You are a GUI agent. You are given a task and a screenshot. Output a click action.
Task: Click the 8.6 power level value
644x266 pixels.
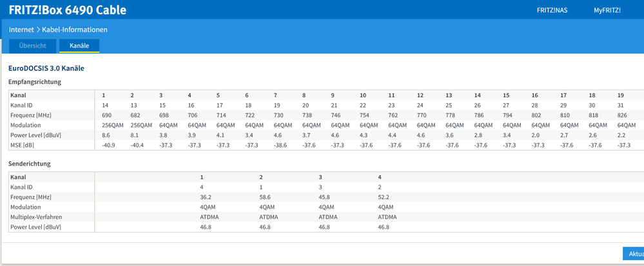click(106, 135)
